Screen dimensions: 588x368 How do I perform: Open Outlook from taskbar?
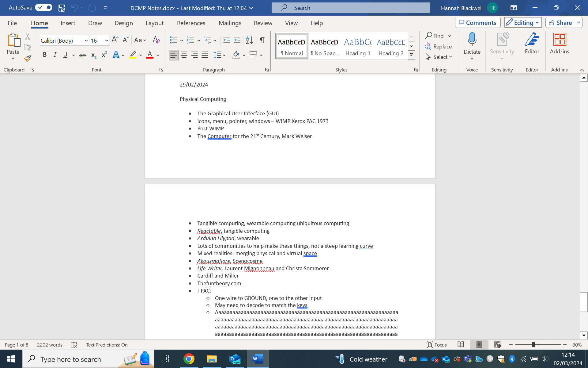click(235, 359)
